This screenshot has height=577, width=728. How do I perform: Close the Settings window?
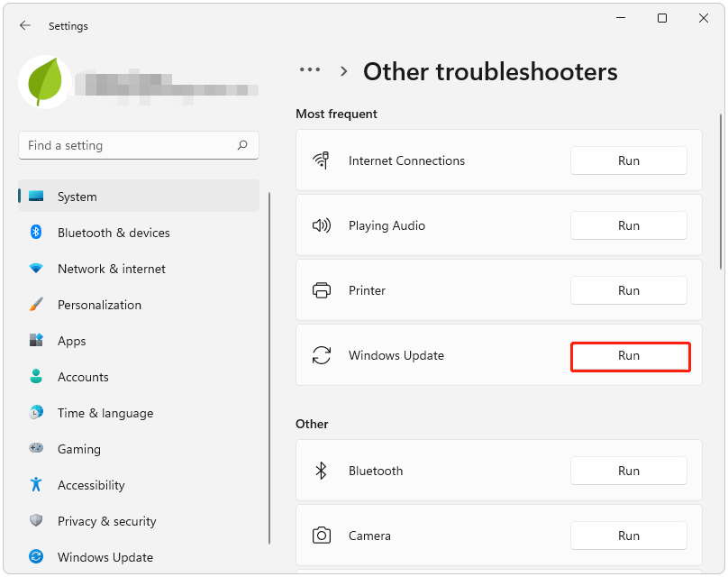coord(704,18)
